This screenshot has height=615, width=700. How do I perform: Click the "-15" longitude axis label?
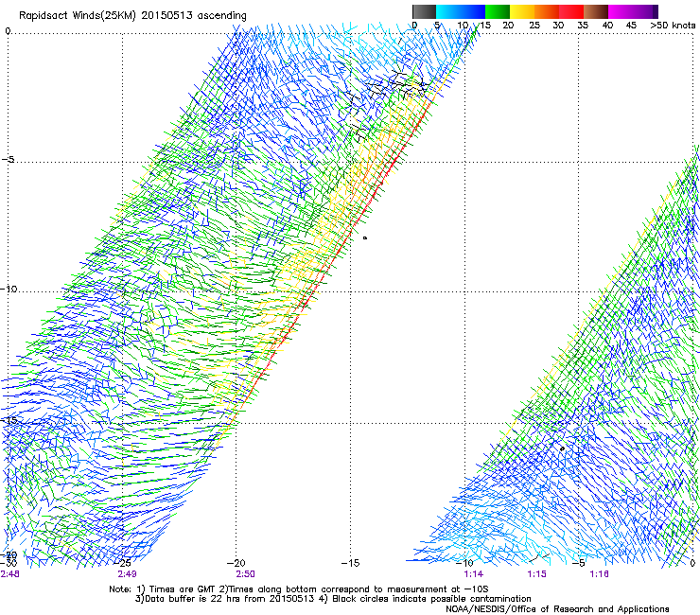350,563
